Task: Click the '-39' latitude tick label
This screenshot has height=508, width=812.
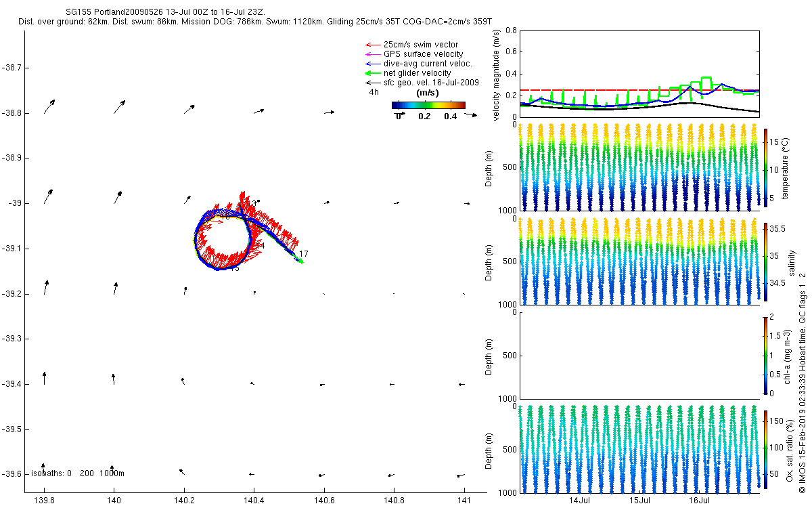Action: [14, 203]
